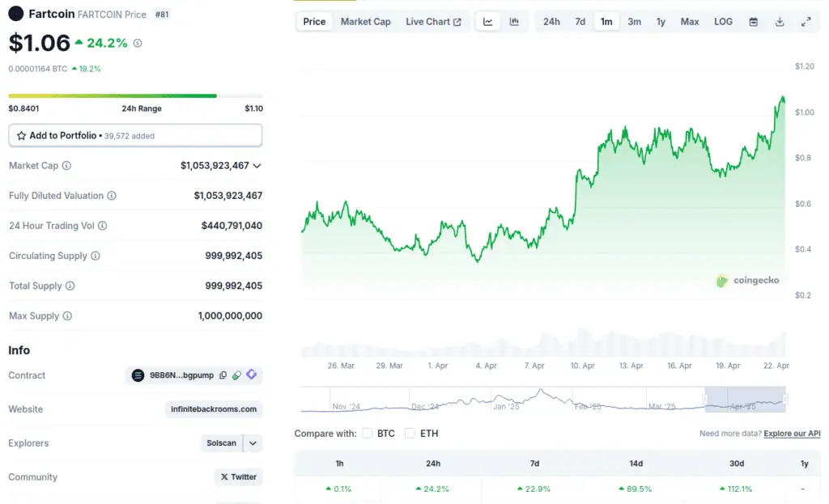
Task: Switch to candlestick chart view icon
Action: pyautogui.click(x=514, y=22)
